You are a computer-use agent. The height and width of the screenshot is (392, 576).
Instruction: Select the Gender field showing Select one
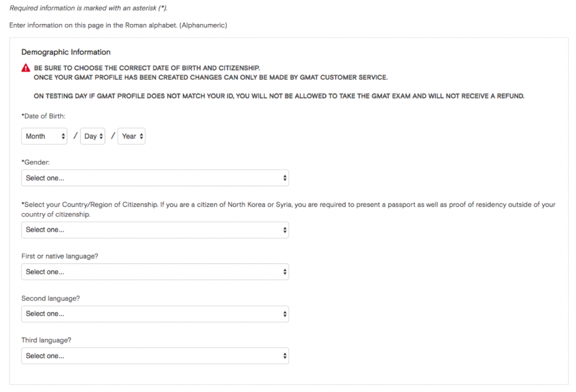155,178
